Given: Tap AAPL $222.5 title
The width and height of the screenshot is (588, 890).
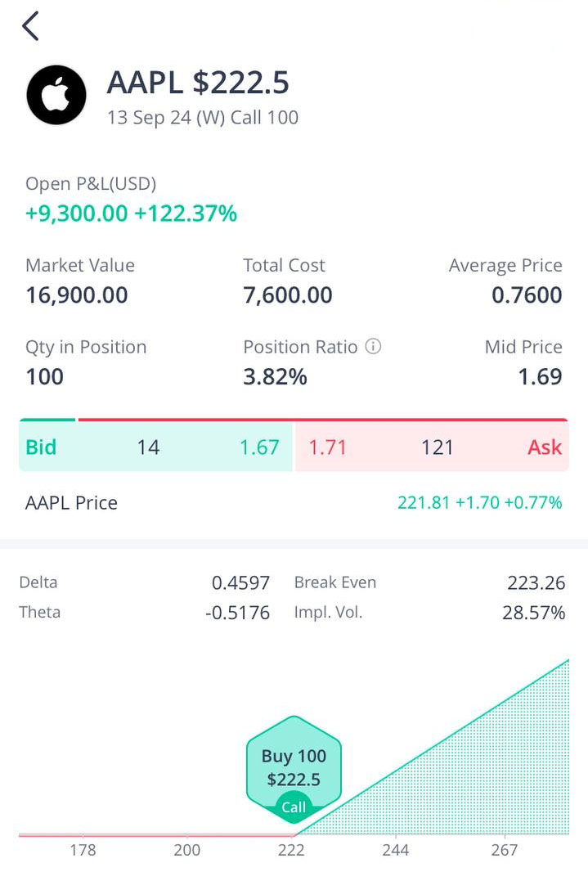Looking at the screenshot, I should (x=198, y=83).
